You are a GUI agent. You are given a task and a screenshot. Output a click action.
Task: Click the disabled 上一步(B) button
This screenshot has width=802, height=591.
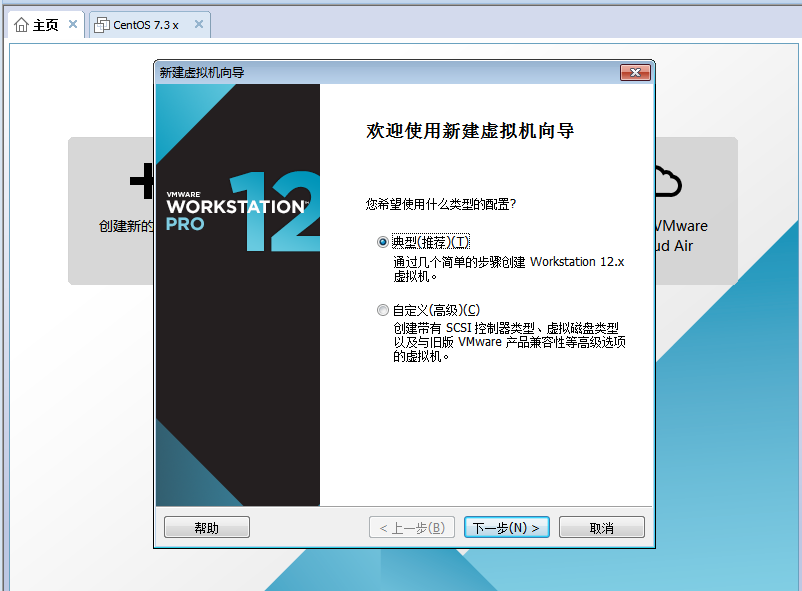(x=412, y=527)
